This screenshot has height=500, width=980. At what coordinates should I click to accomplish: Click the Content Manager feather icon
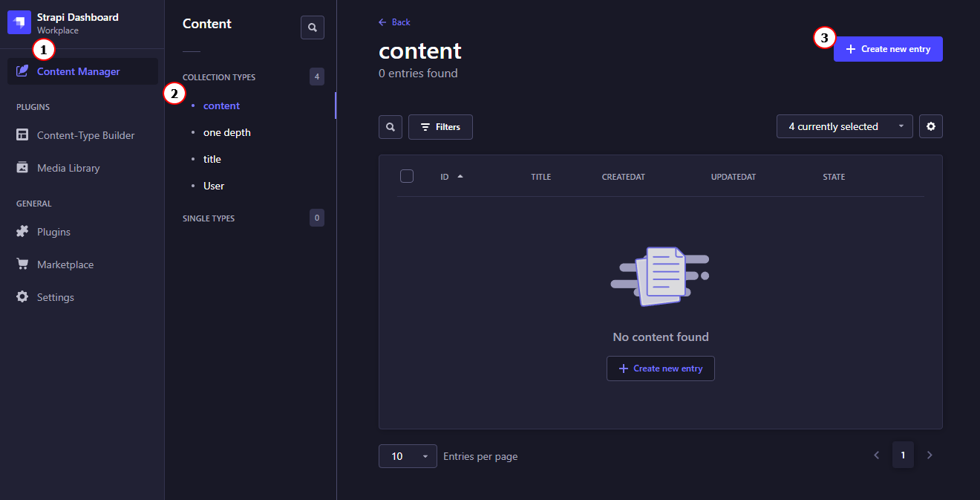pos(22,71)
